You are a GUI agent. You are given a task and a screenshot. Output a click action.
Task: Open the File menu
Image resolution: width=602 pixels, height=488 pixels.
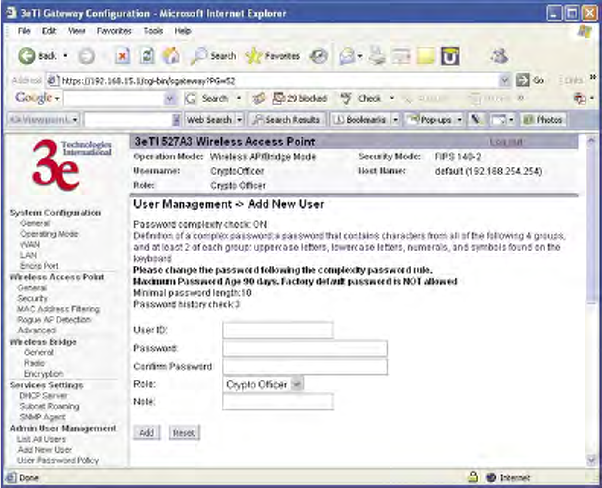[x=24, y=31]
